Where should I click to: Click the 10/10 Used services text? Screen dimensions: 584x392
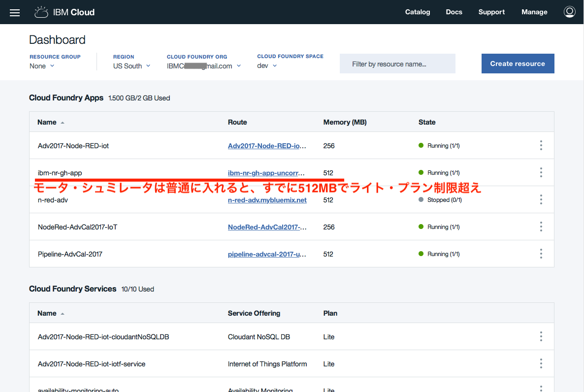coord(137,289)
